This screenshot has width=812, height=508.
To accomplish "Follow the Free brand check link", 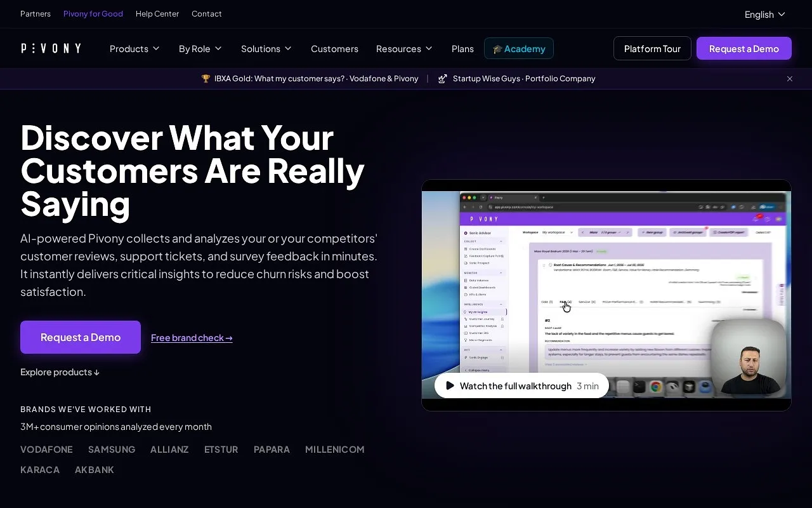I will (x=192, y=338).
